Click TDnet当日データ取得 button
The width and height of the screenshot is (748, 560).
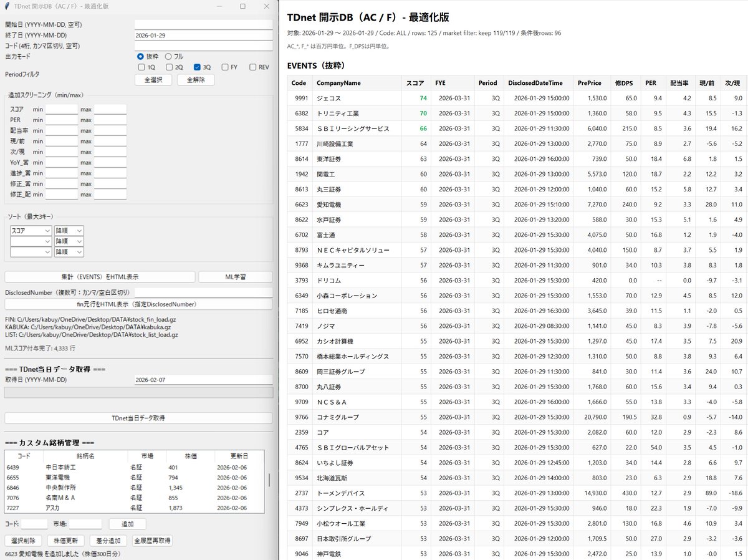[138, 418]
